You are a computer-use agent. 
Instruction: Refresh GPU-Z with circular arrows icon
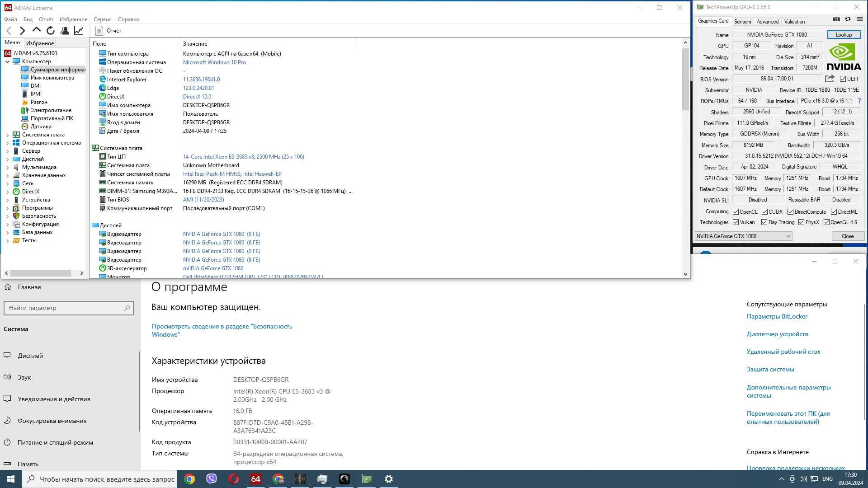pos(848,19)
